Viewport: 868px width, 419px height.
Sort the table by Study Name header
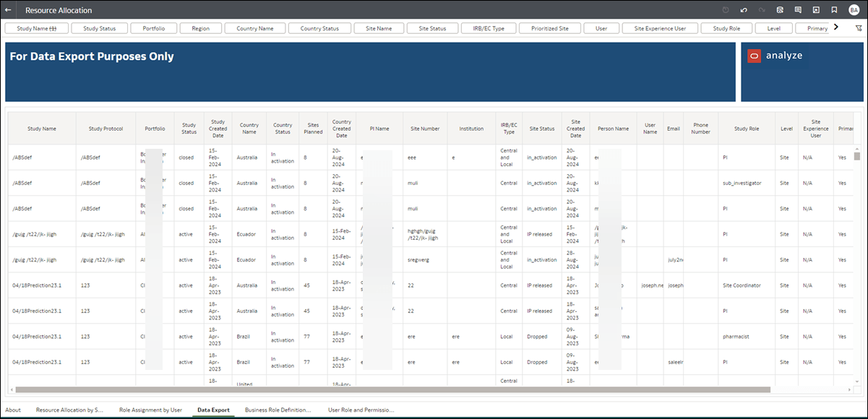(41, 129)
